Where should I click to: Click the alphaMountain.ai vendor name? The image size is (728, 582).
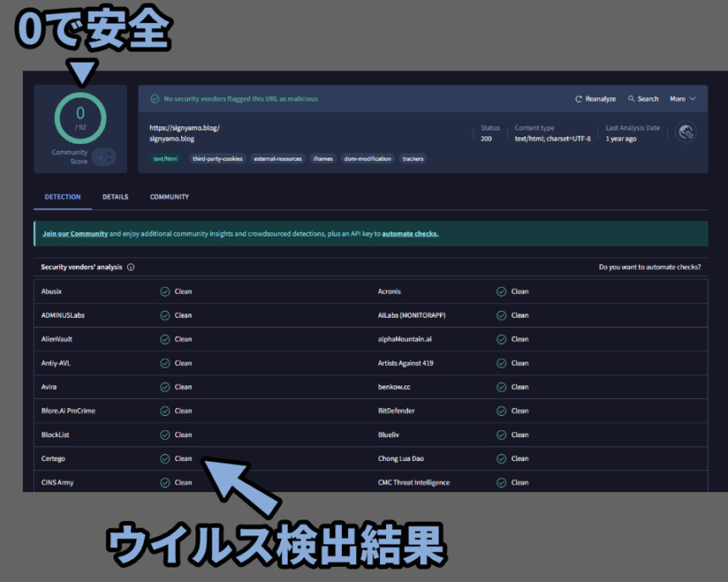(x=405, y=340)
